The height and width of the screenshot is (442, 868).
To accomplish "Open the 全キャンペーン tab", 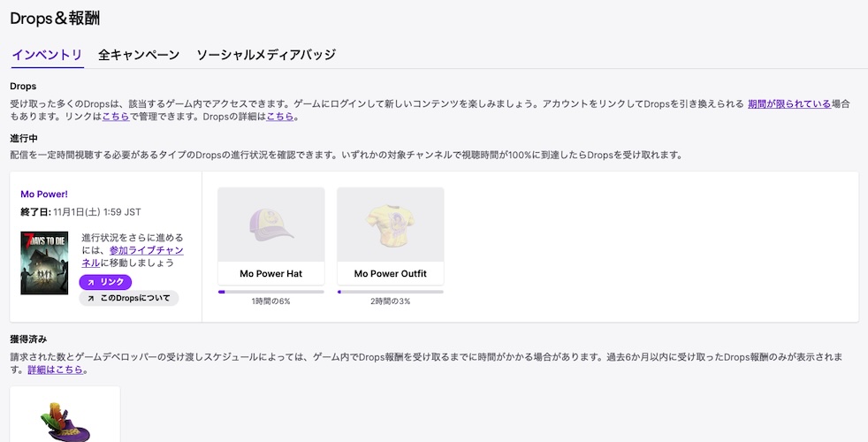I will pyautogui.click(x=139, y=55).
